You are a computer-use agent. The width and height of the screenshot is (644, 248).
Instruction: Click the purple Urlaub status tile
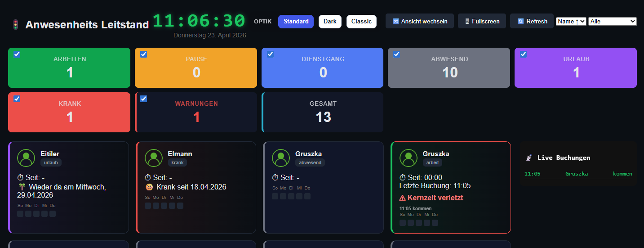576,68
